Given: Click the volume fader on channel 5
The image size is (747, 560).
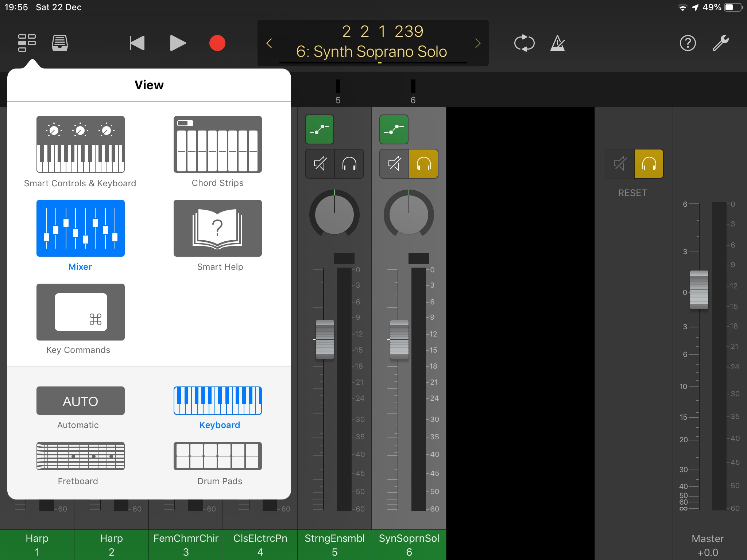Looking at the screenshot, I should [325, 339].
